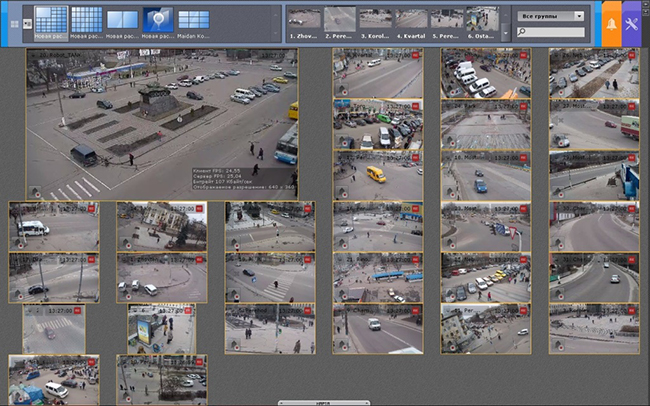Select the yellow minibus camera feed tile
The height and width of the screenshot is (406, 650).
coord(378,174)
